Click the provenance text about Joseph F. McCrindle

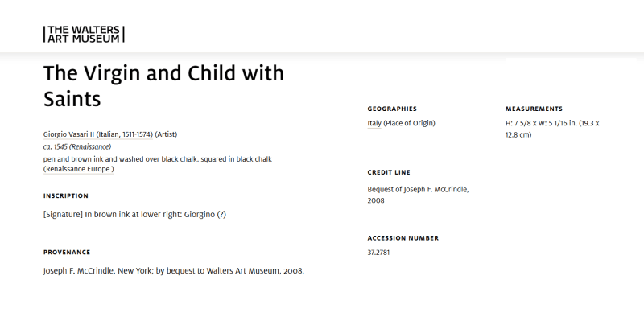(x=173, y=271)
